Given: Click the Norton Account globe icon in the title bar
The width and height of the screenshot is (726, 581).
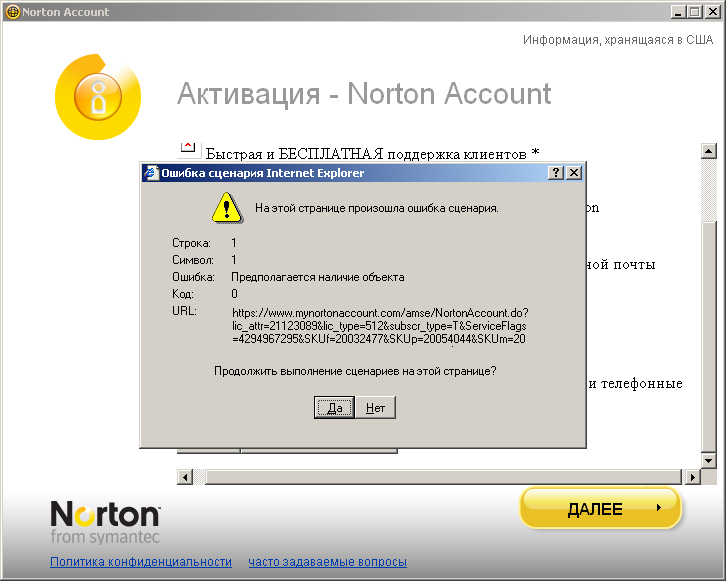Looking at the screenshot, I should (x=13, y=12).
